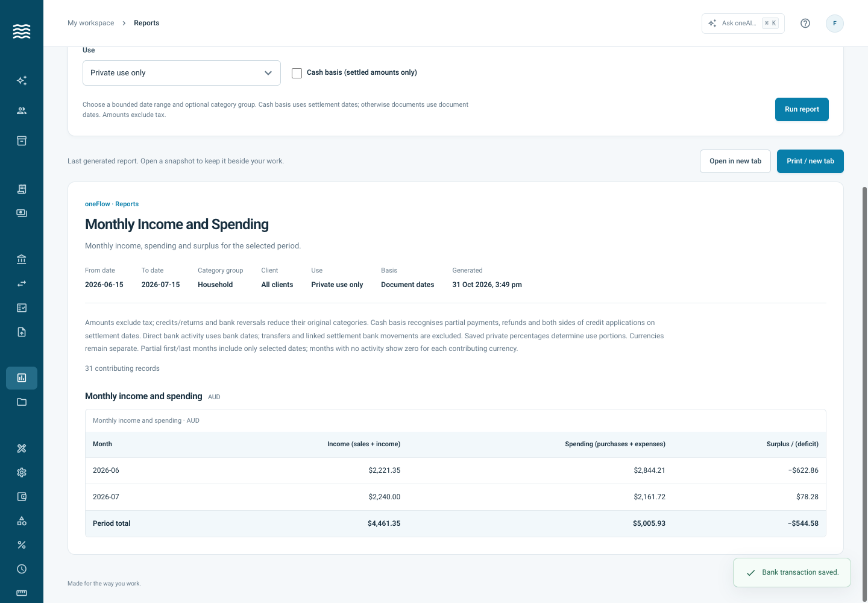Click period total spending $5,005.93

[649, 523]
